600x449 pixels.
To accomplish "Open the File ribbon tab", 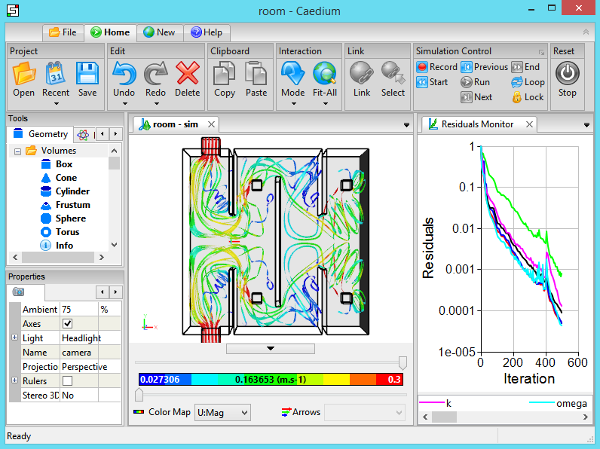I will (x=63, y=33).
